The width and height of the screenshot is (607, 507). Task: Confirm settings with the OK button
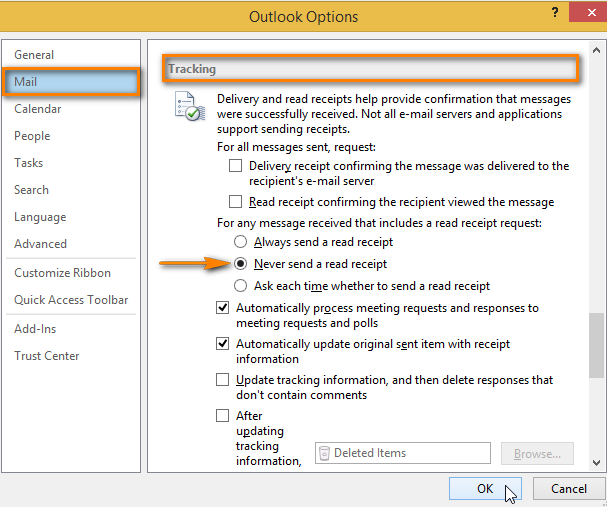coord(485,489)
